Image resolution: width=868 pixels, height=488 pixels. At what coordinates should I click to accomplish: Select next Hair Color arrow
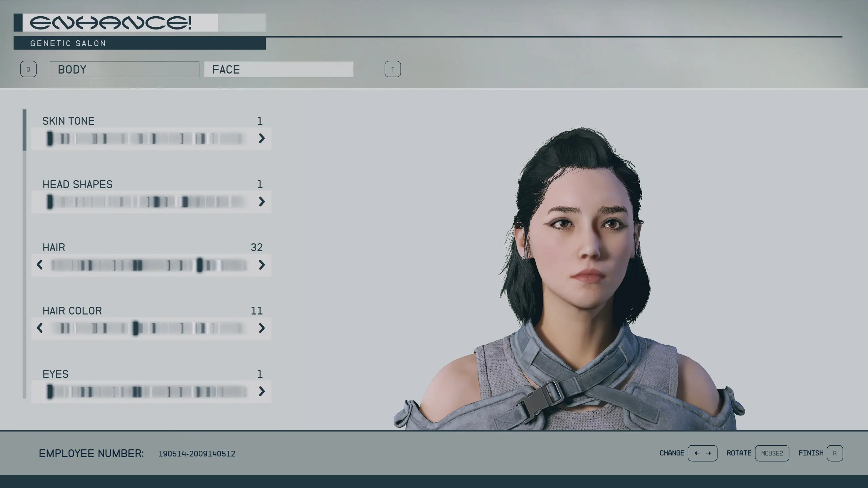[x=261, y=328]
